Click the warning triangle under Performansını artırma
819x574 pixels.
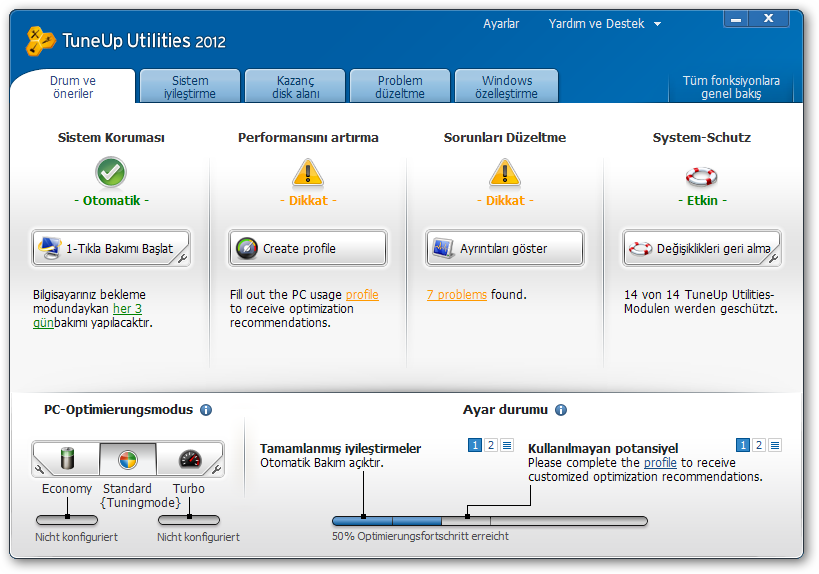[x=308, y=173]
